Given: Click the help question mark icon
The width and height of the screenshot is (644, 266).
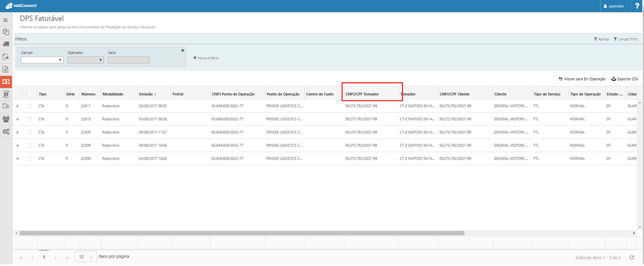Looking at the screenshot, I should [637, 6].
